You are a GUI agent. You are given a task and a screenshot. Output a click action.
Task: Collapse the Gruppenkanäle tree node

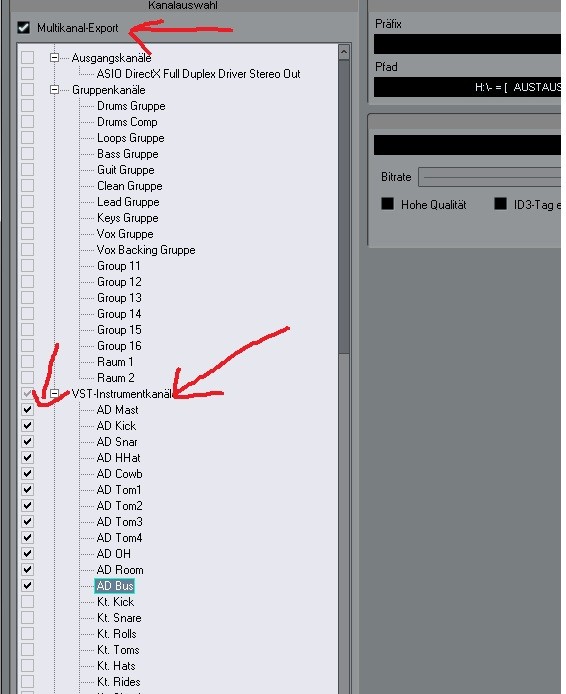click(54, 90)
